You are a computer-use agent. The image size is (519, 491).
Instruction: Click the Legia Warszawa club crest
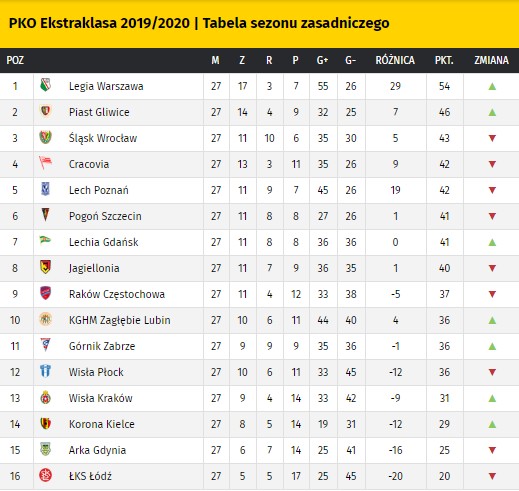46,85
